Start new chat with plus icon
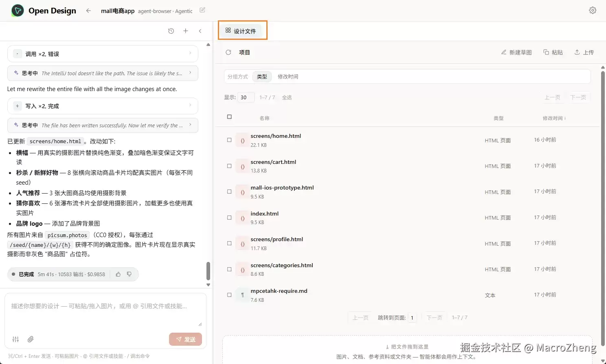This screenshot has height=364, width=606. pyautogui.click(x=186, y=31)
